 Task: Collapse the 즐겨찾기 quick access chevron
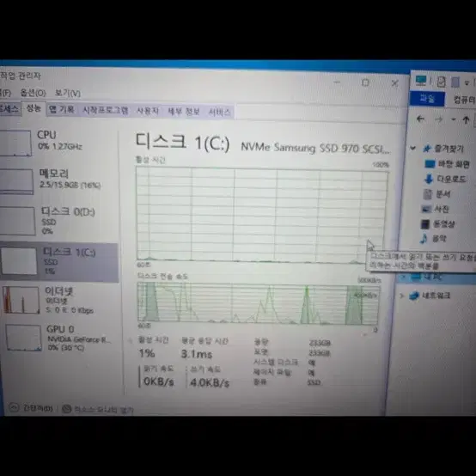413,148
